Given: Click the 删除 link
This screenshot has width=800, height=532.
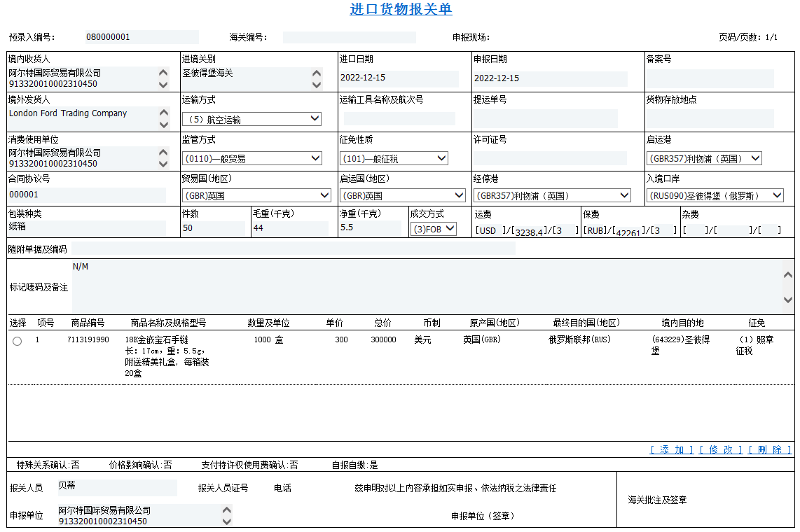Looking at the screenshot, I should click(x=769, y=450).
